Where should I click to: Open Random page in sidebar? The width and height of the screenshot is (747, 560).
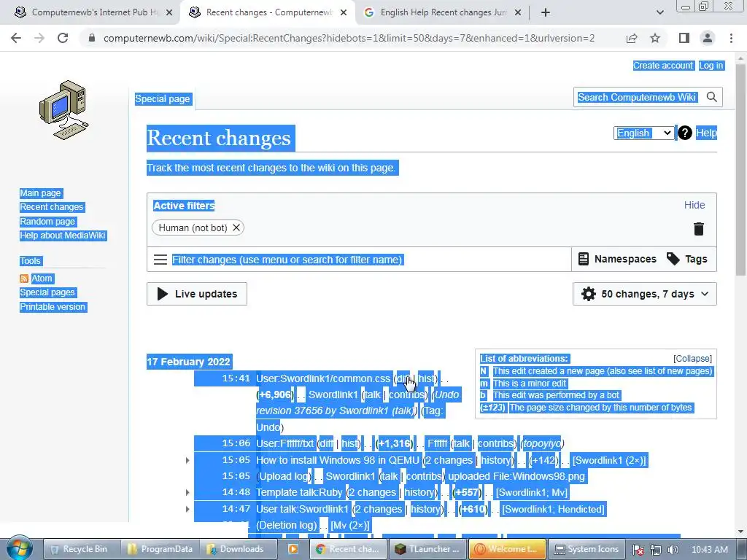pyautogui.click(x=47, y=222)
